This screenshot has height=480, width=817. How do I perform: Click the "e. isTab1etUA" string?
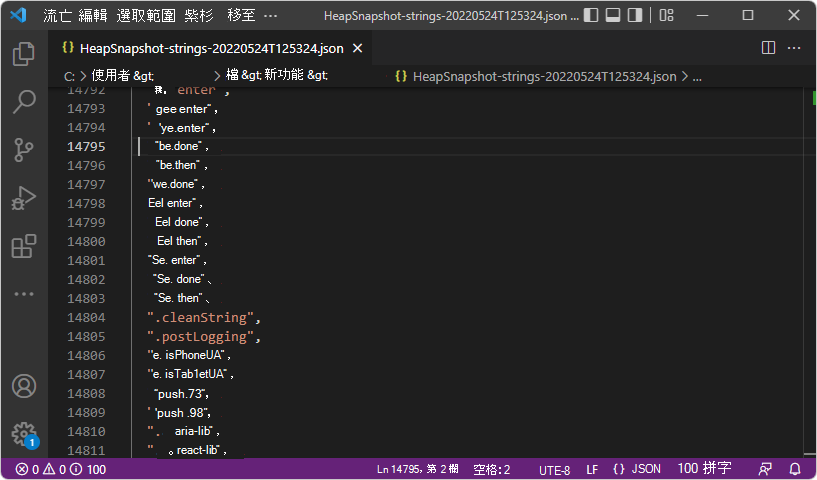tap(188, 374)
